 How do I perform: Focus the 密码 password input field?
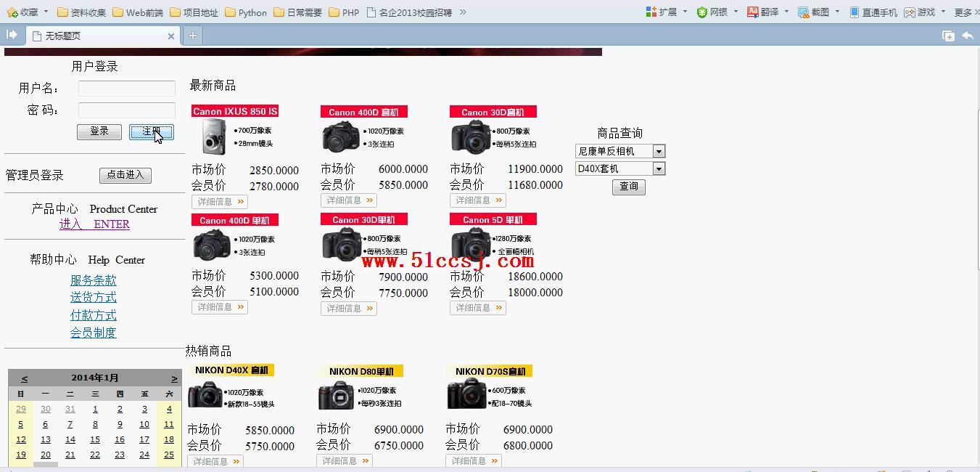(x=127, y=110)
